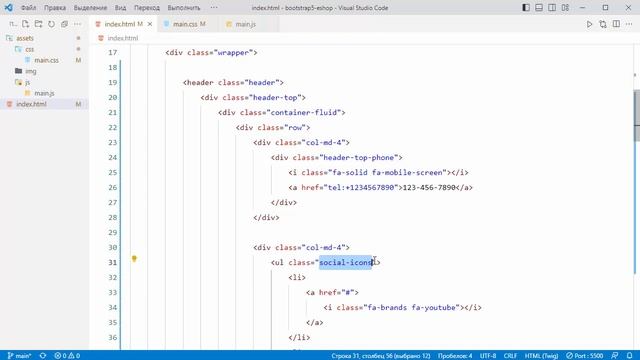
Task: Open the feedback icon in status bar
Action: click(x=615, y=356)
